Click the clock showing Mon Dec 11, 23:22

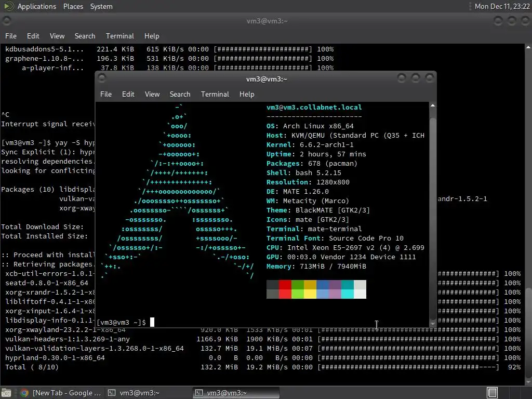click(x=502, y=6)
